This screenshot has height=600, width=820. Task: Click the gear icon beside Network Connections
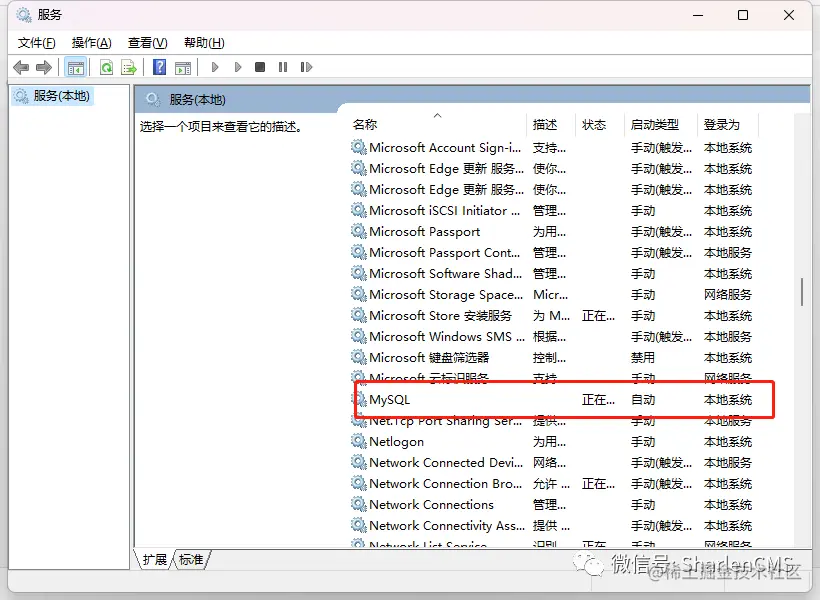[x=359, y=504]
